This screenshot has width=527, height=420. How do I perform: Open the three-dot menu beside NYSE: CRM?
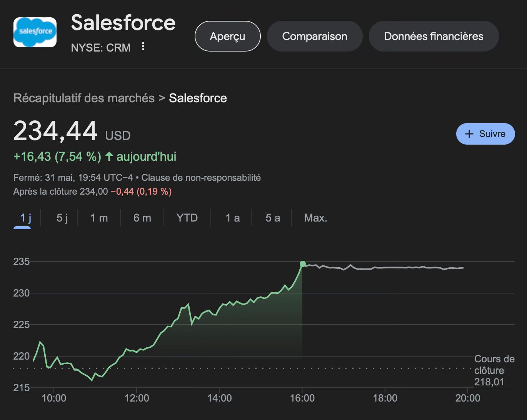[x=143, y=47]
